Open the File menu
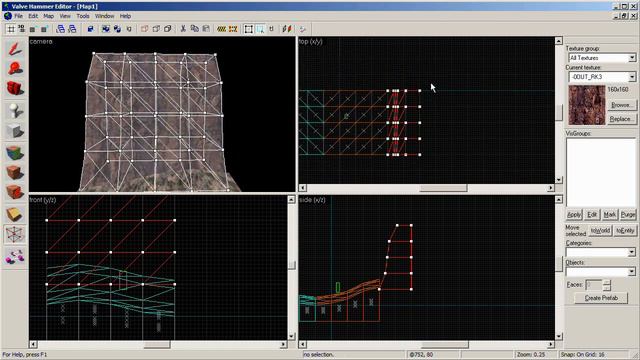Screen dimensions: 640x360 click(18, 16)
